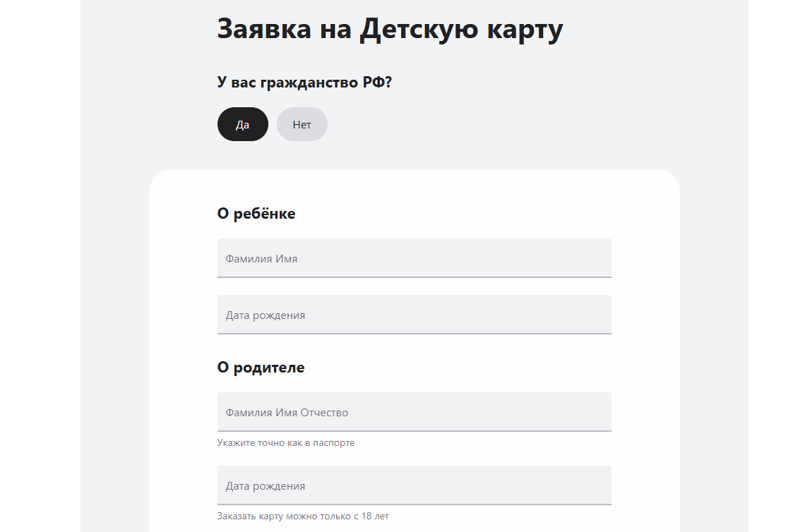Click the "О родителе" section heading
This screenshot has height=532, width=810.
pyautogui.click(x=261, y=368)
